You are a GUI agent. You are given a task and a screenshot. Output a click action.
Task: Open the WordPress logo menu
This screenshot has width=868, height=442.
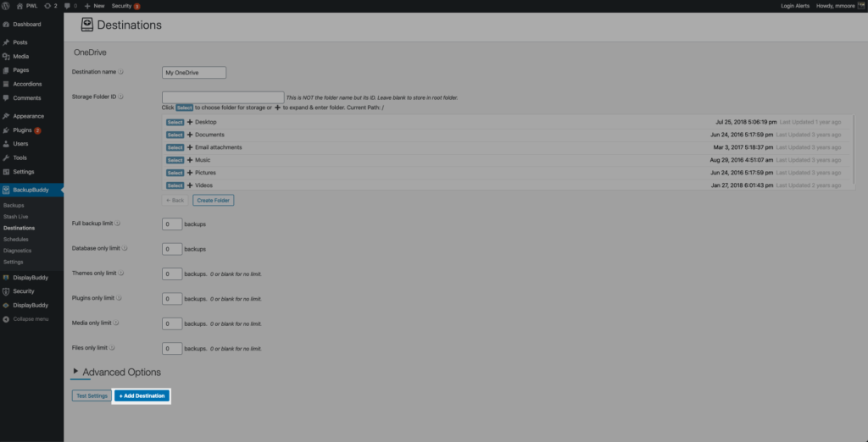6,6
